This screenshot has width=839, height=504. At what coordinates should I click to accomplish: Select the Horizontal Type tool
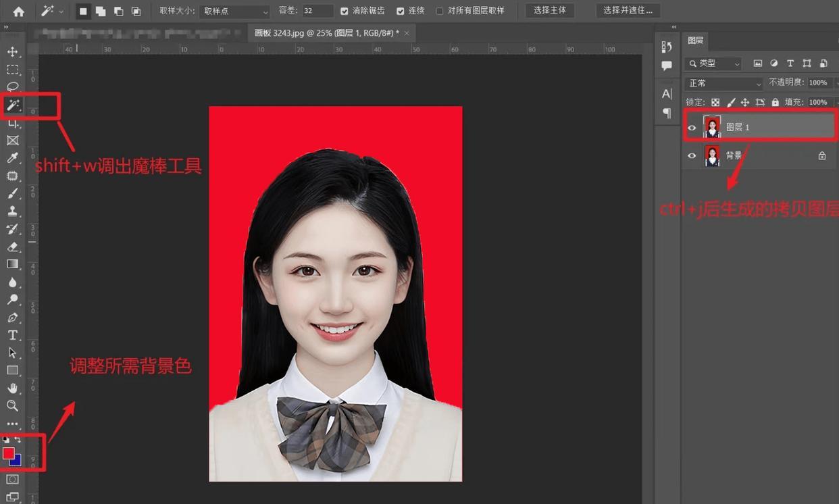coord(12,335)
